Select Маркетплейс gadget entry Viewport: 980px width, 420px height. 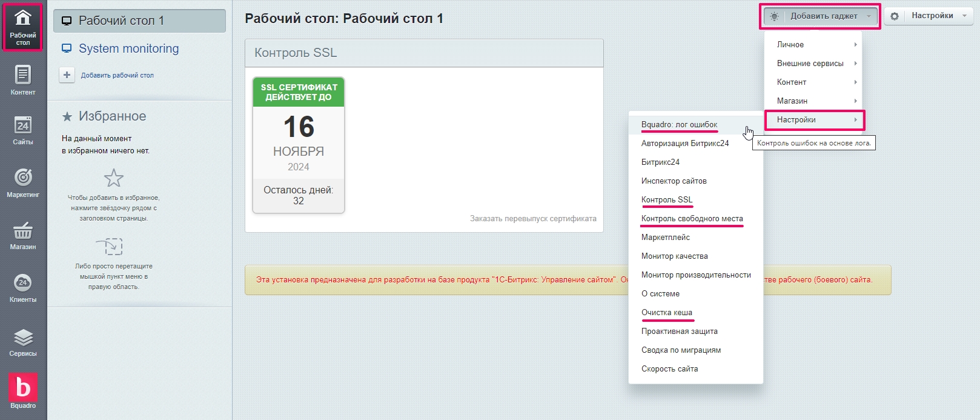coord(665,238)
